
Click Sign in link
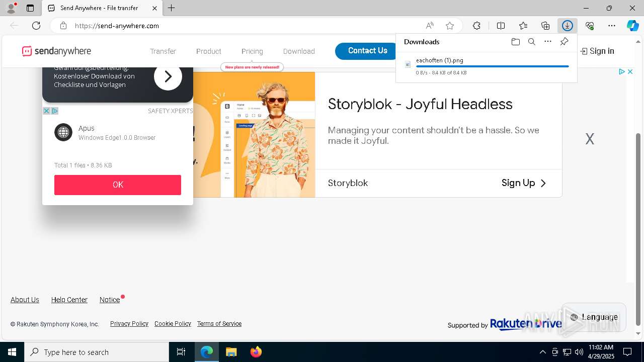point(597,51)
